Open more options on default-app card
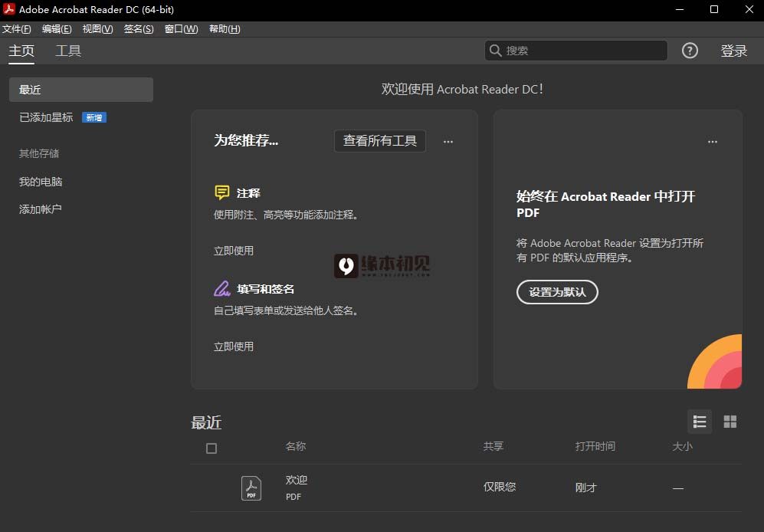 tap(713, 142)
